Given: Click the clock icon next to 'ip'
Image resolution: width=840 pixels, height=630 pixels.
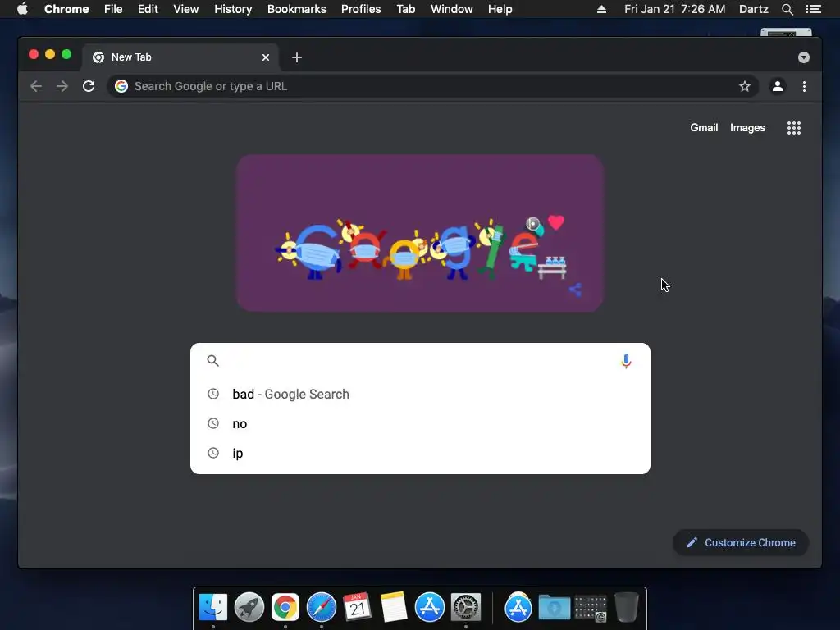Looking at the screenshot, I should tap(213, 453).
